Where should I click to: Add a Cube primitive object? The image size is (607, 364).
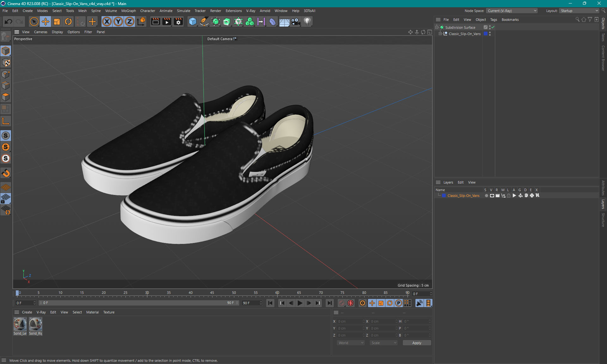[192, 21]
